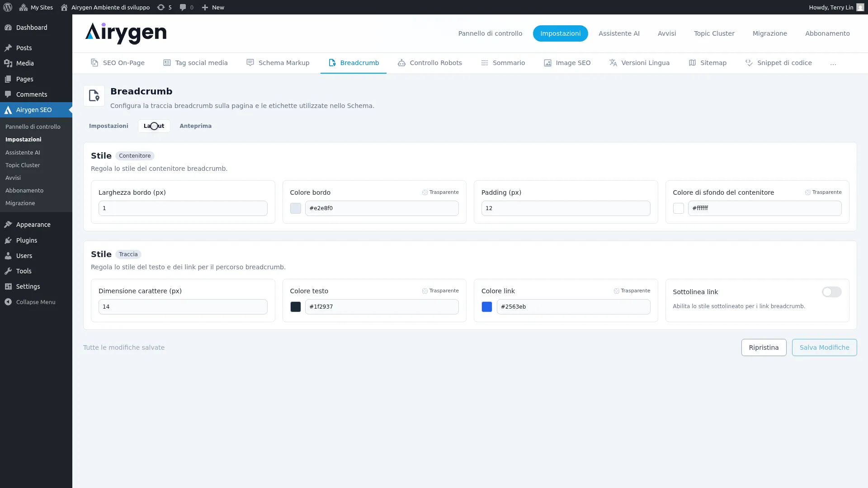The image size is (868, 488).
Task: Toggle Trasparente for Colore link
Action: (632, 291)
